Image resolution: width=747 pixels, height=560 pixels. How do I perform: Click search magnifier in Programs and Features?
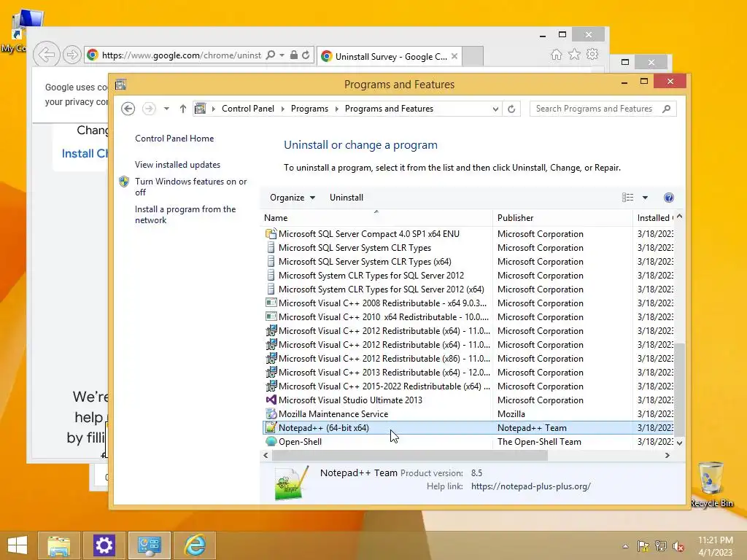point(667,109)
